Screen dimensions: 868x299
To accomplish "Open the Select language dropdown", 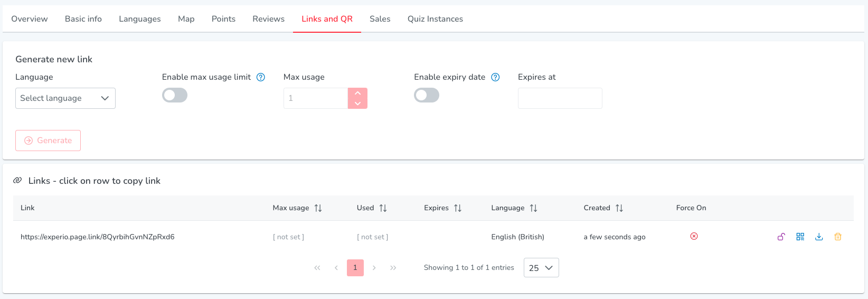I will pos(65,98).
